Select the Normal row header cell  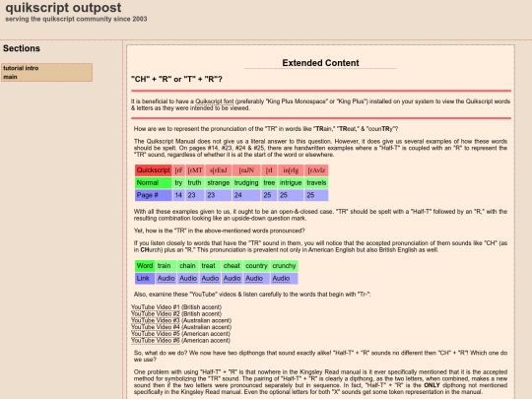click(x=154, y=183)
